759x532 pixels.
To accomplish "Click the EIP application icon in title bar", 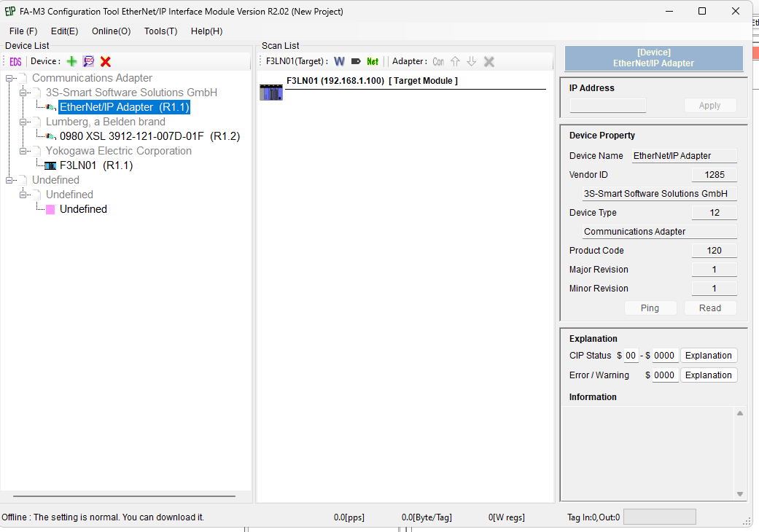I will point(9,11).
